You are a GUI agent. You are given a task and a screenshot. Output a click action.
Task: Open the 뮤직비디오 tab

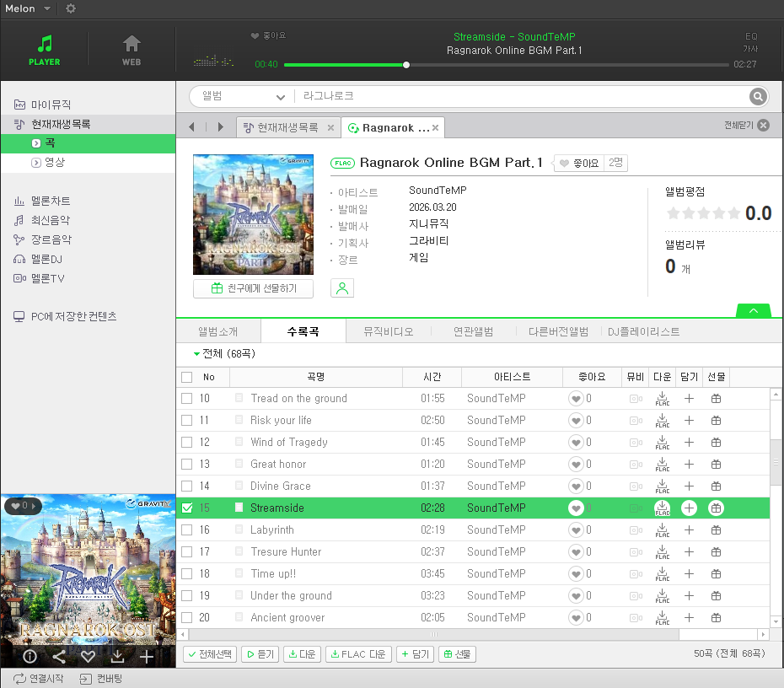pyautogui.click(x=388, y=332)
